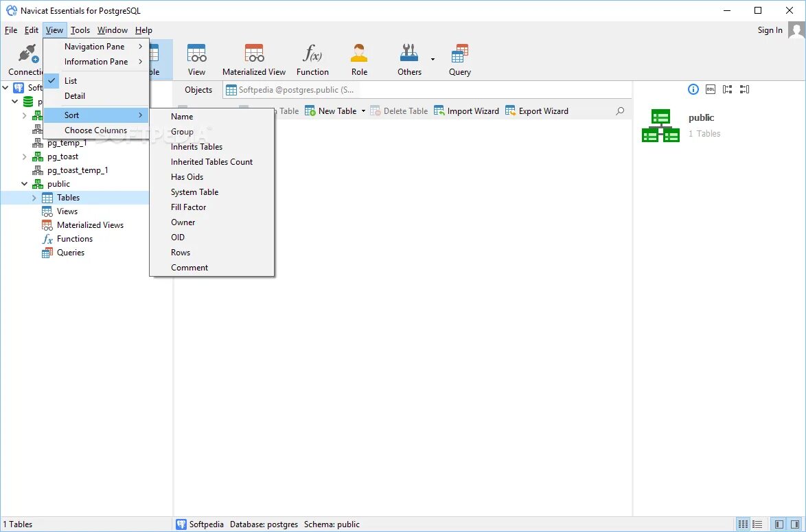Sort by Fill Factor
Image resolution: width=806 pixels, height=532 pixels.
coord(211,207)
